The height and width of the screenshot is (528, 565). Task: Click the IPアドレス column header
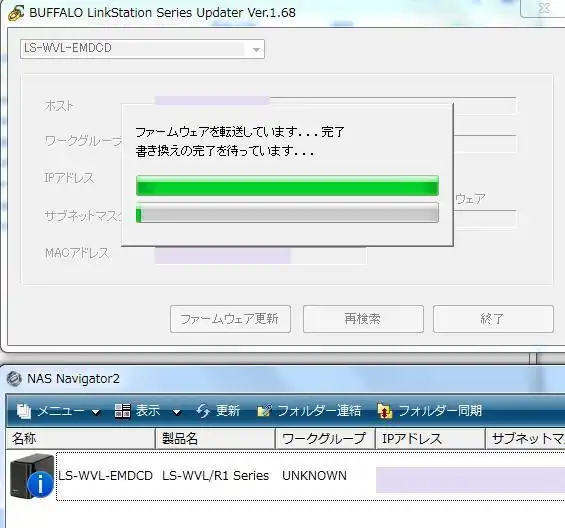point(430,439)
